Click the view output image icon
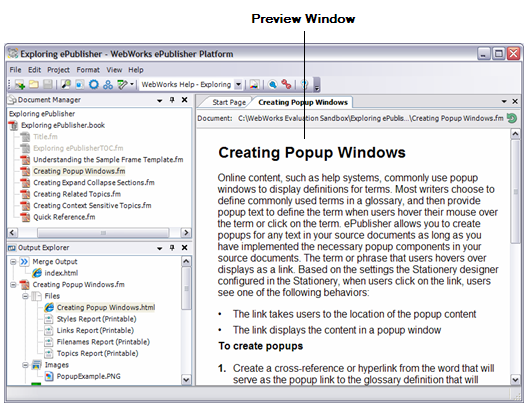This screenshot has width=527, height=408. (254, 85)
